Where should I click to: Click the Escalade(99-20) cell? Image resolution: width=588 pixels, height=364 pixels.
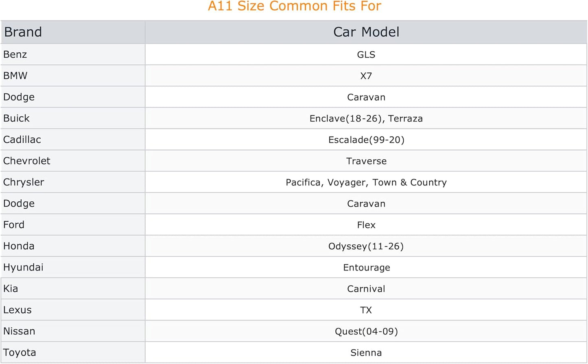(x=366, y=139)
